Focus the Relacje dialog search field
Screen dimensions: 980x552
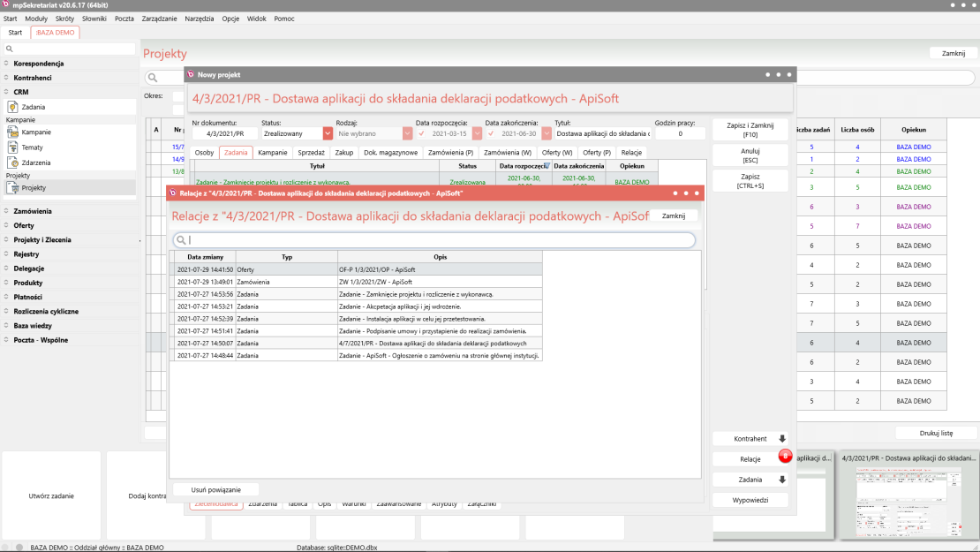[434, 240]
